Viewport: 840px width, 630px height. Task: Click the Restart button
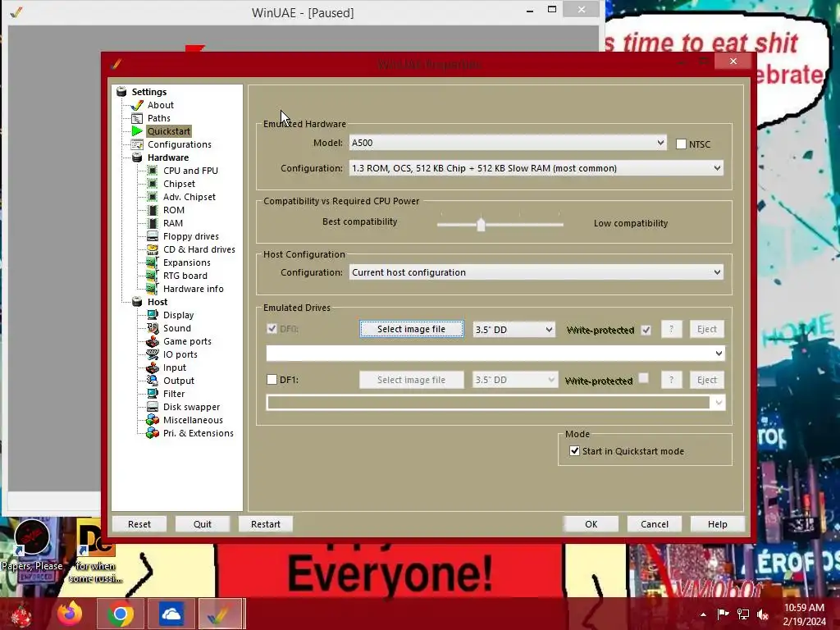[x=266, y=524]
